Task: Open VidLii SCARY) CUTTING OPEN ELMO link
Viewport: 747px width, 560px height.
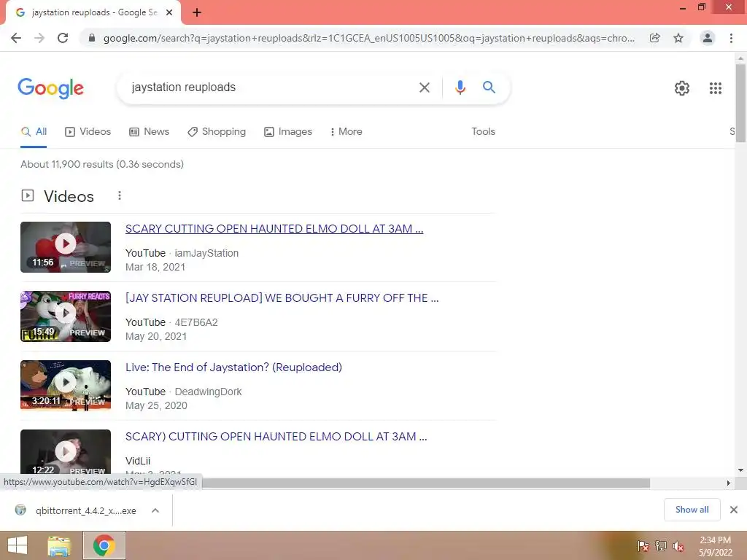Action: click(276, 437)
